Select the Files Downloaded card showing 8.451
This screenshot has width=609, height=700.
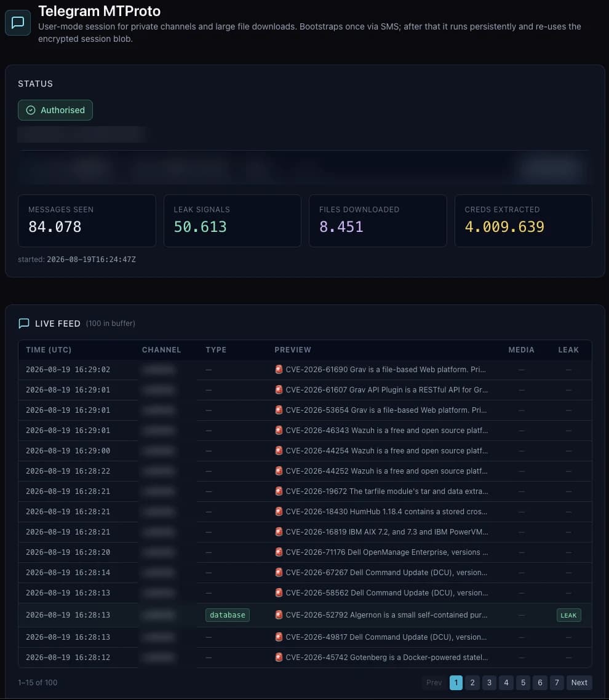[378, 221]
